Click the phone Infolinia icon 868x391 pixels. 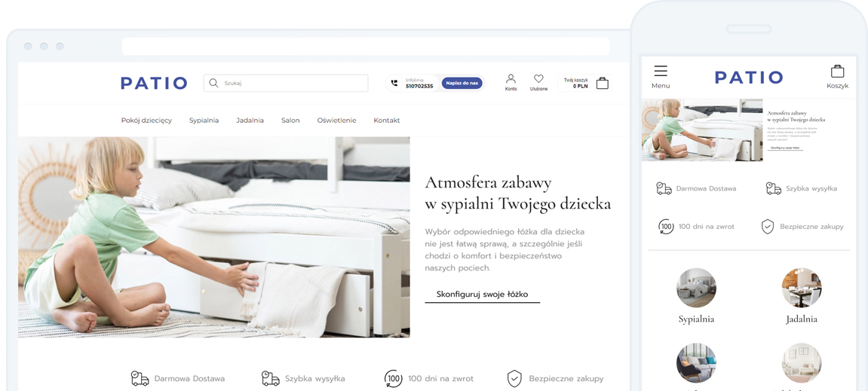[x=394, y=84]
